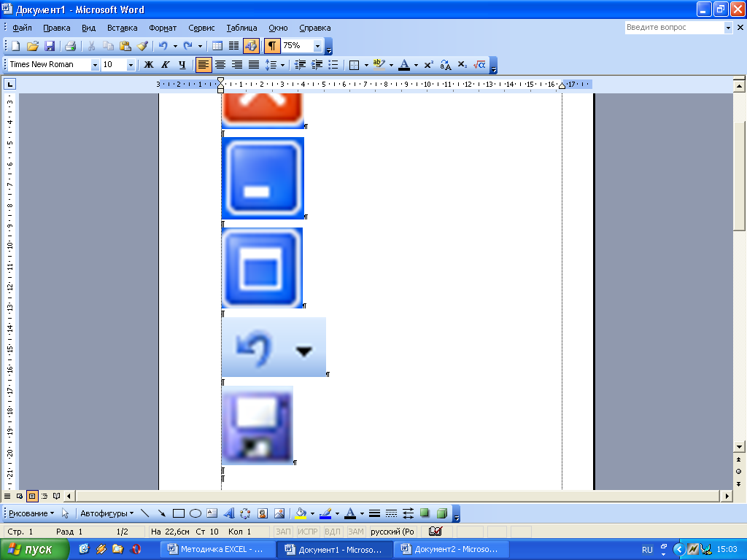Open the Таблица menu
747x560 pixels.
click(x=241, y=28)
